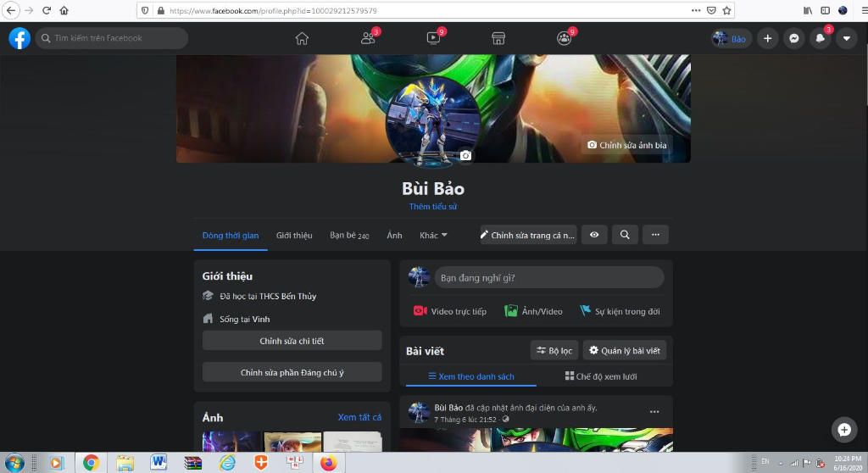868x473 pixels.
Task: Click Chỉnh sửa phần Đáng chú ý button
Action: point(292,372)
